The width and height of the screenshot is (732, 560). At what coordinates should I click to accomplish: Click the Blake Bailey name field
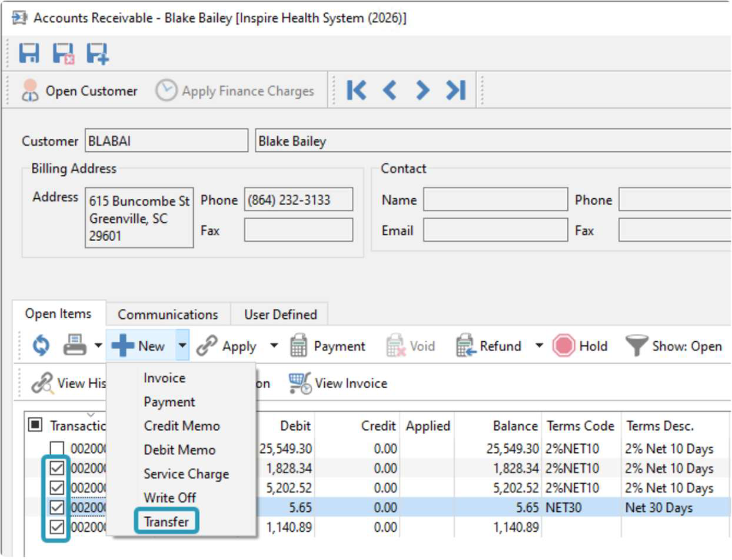(x=493, y=141)
